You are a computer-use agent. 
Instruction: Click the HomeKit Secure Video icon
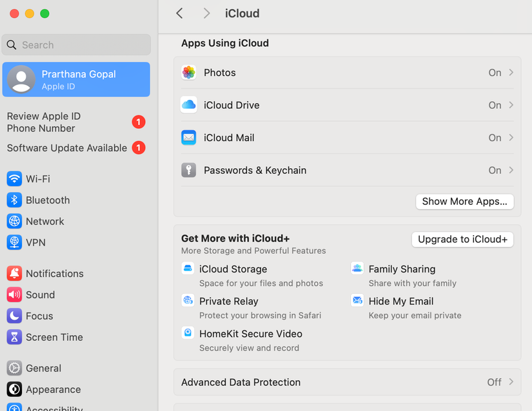coord(188,332)
